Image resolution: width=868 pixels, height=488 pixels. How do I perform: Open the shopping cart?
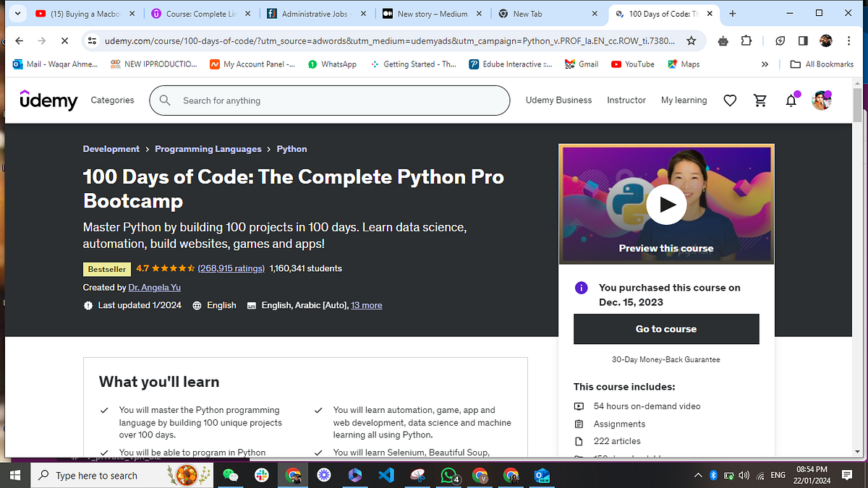tap(760, 100)
